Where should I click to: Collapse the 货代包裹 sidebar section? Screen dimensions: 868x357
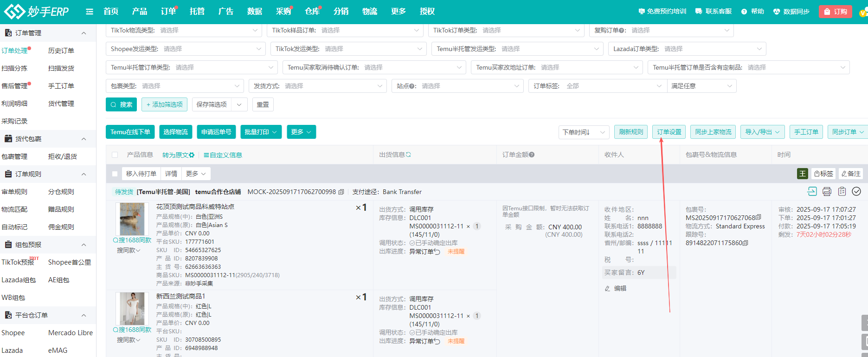[84, 139]
